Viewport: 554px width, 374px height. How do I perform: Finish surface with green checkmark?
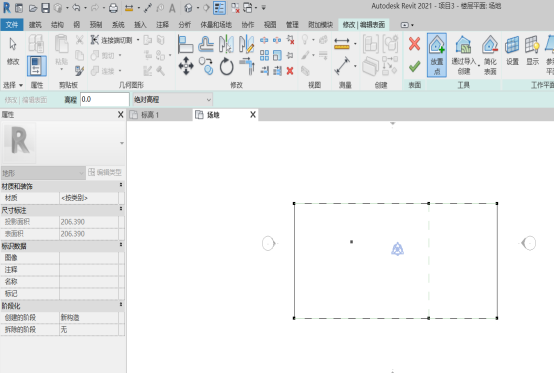414,66
